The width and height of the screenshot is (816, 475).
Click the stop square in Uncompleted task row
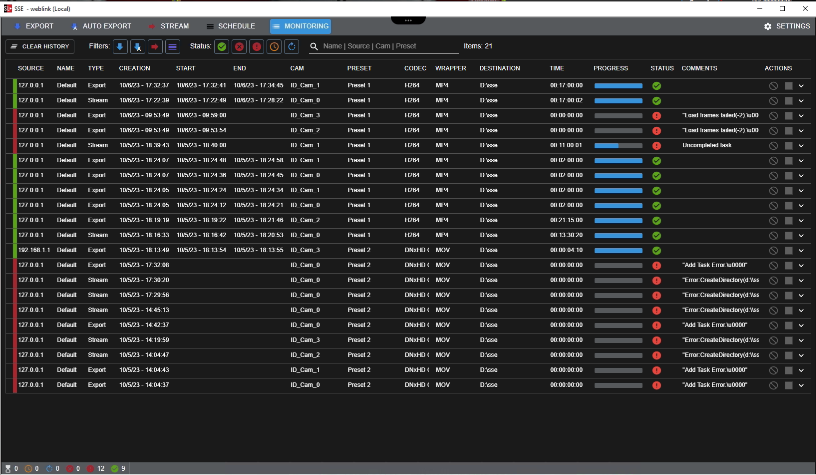[788, 145]
